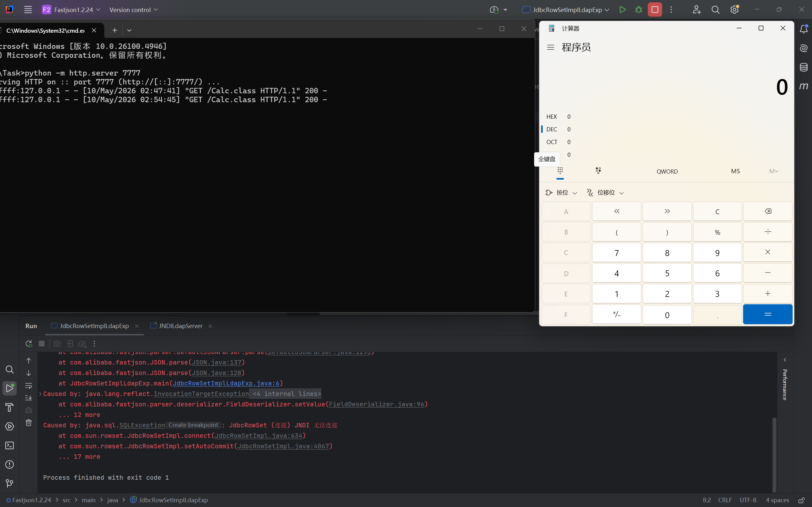
Task: Toggle the read-only lock in the status bar
Action: (x=802, y=500)
